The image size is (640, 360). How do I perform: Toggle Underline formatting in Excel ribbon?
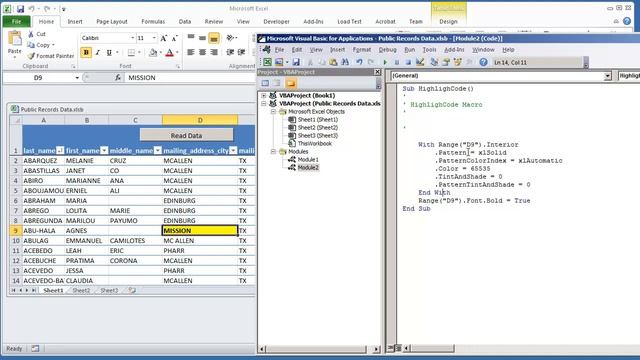click(x=109, y=53)
